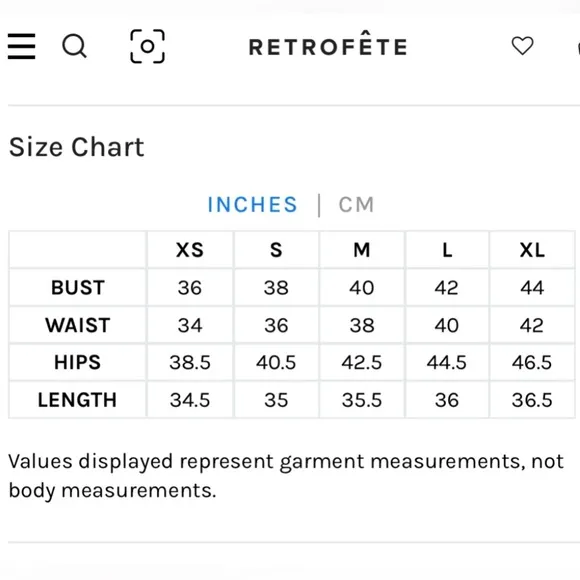Select the S column header
The image size is (580, 580).
pos(276,250)
